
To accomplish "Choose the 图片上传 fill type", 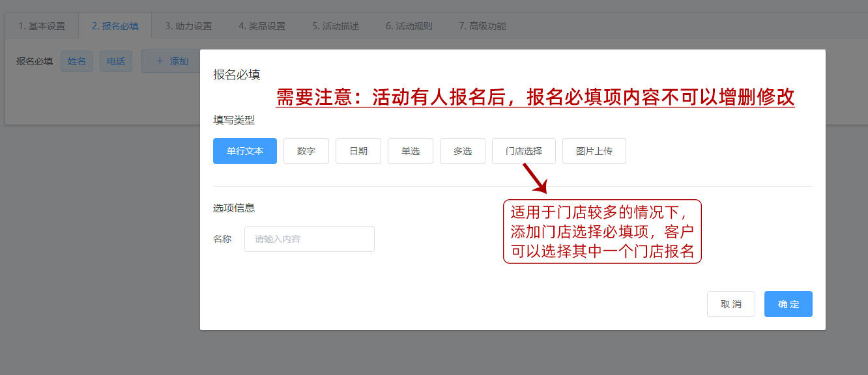I will (594, 151).
